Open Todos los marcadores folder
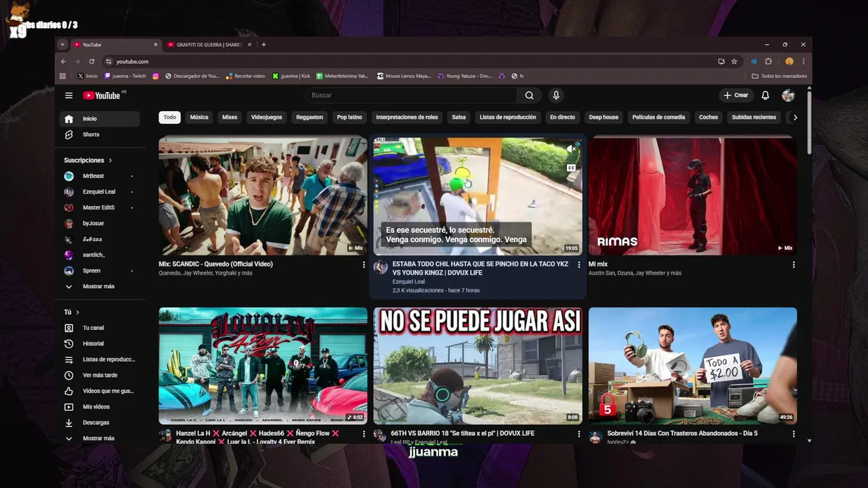This screenshot has width=868, height=488. click(779, 76)
